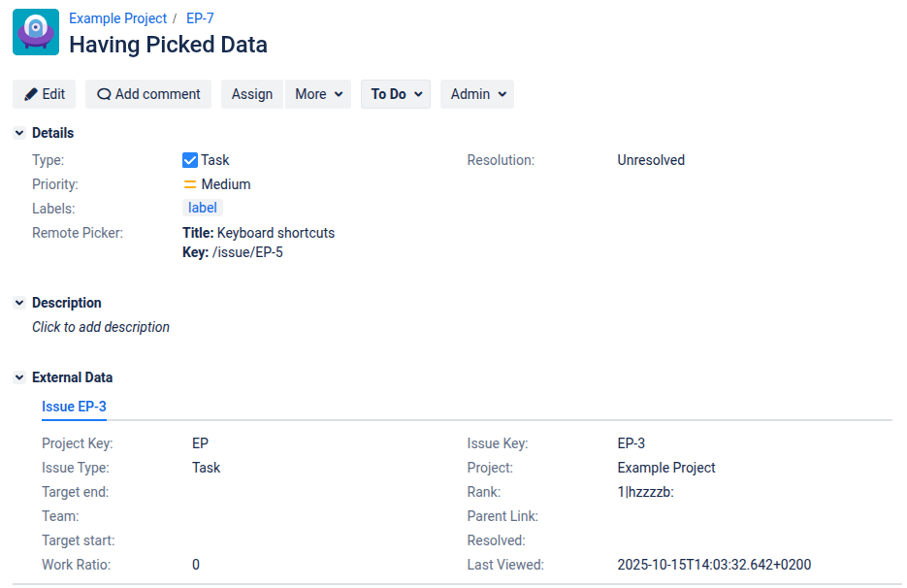Open the Admin dropdown menu

point(477,94)
